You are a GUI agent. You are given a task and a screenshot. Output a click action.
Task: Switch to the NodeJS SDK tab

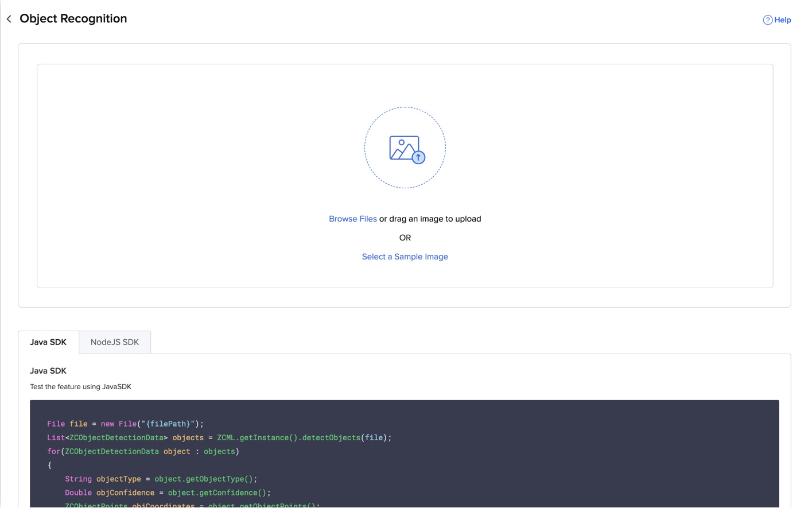click(115, 342)
